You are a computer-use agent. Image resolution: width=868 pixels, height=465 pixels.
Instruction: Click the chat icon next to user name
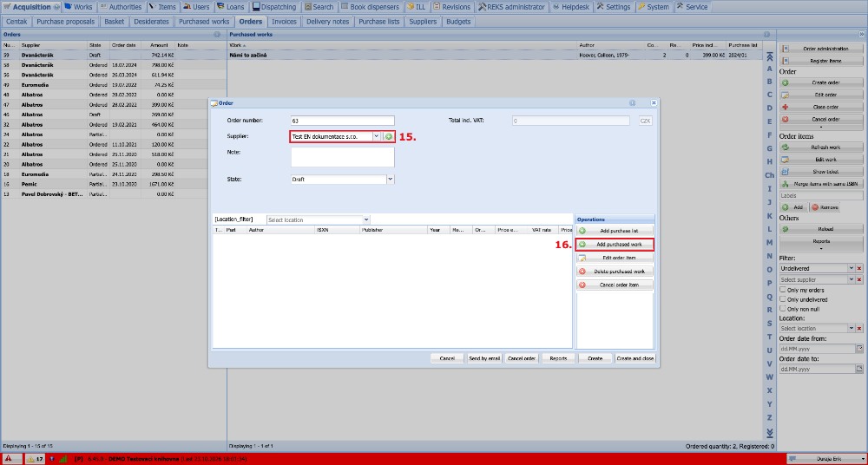tap(794, 459)
